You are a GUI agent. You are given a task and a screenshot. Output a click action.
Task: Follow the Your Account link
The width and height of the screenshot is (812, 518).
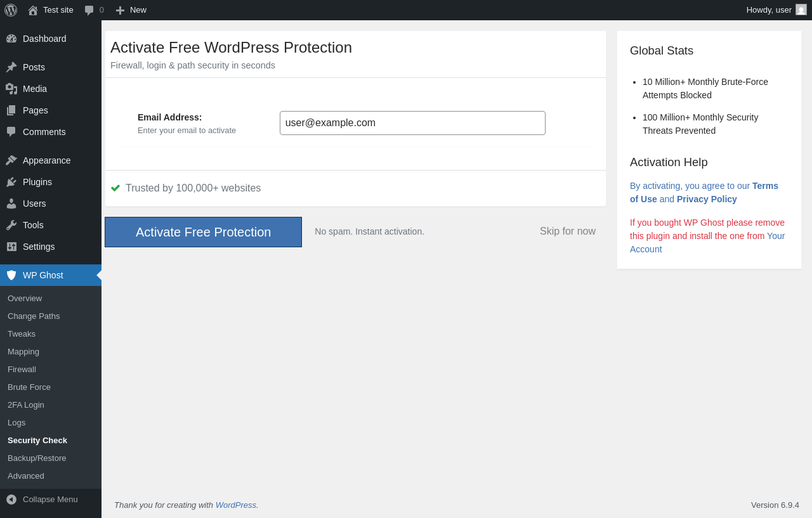pos(707,242)
